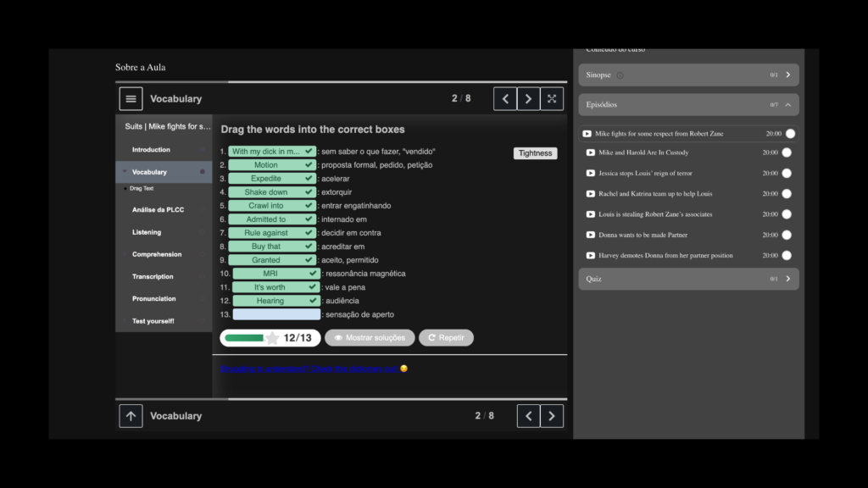Click the 12/13 score progress bar

click(x=270, y=337)
